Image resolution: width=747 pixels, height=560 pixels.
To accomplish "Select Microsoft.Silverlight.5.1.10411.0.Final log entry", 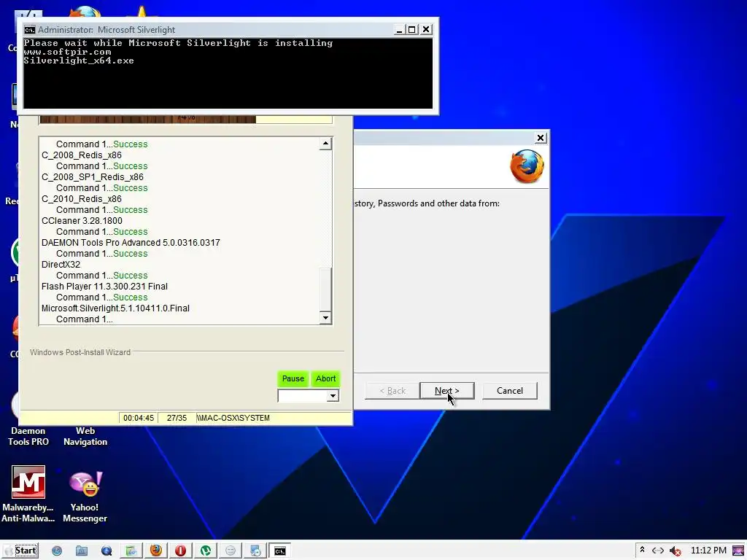I will [115, 308].
